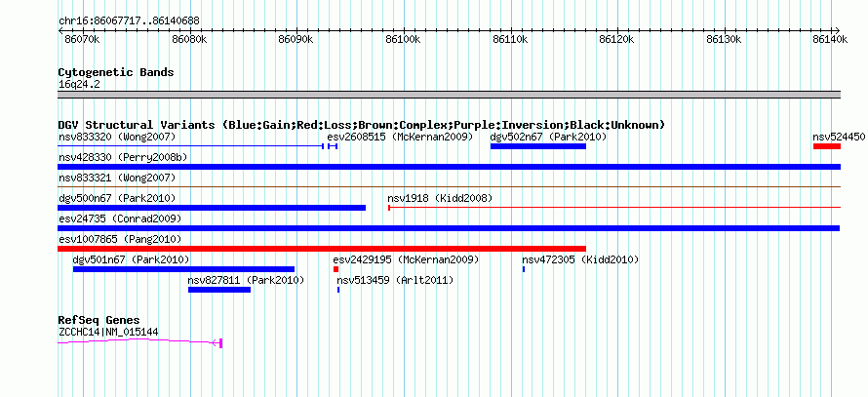Click the blue dgv501n67 gain bar
This screenshot has width=868, height=397.
click(x=183, y=269)
